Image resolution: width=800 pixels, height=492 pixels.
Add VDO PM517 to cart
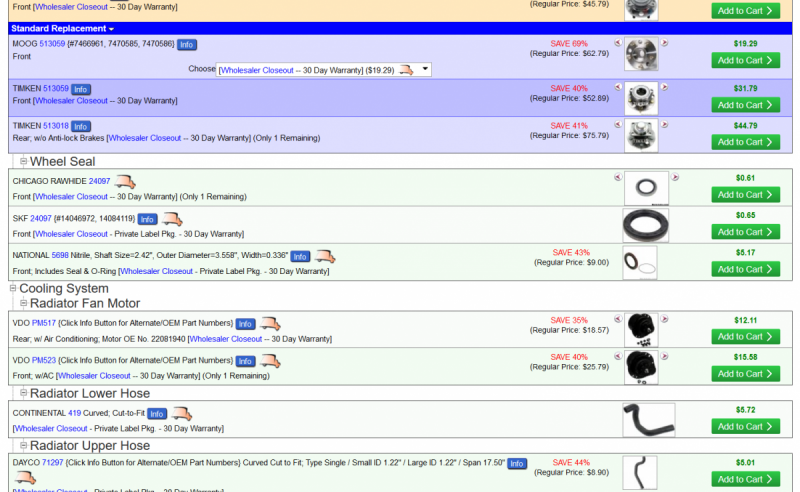point(745,337)
